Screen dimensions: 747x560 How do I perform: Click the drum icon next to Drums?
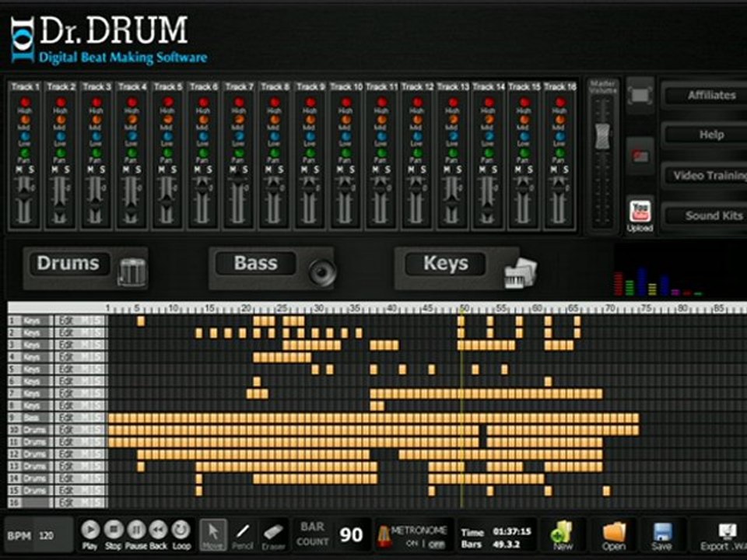132,272
